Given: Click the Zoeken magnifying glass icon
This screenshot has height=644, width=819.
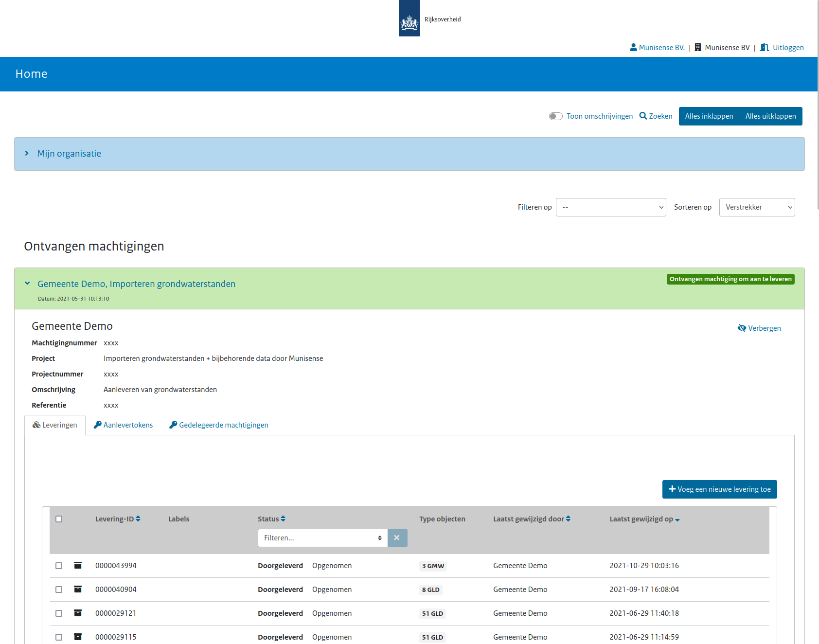Looking at the screenshot, I should (x=643, y=116).
